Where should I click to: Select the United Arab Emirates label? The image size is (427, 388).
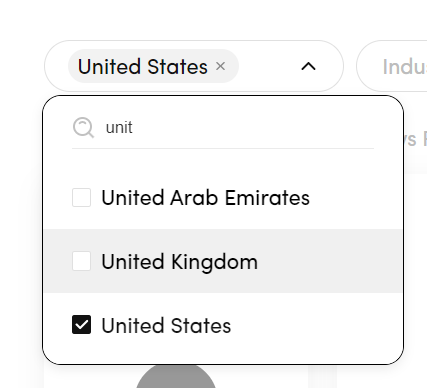point(205,198)
